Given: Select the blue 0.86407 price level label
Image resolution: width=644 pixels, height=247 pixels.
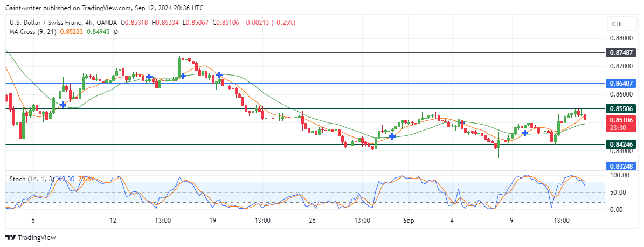Looking at the screenshot, I should tap(621, 84).
